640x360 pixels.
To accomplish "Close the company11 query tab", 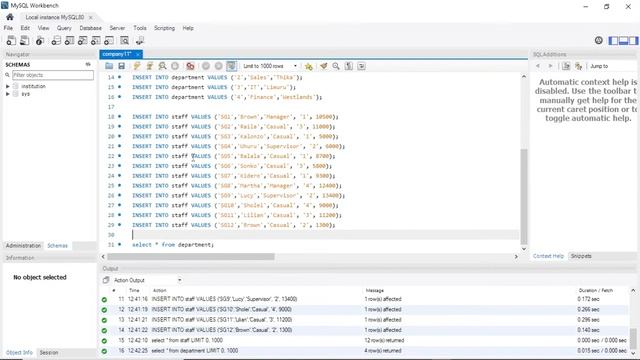I will (138, 54).
